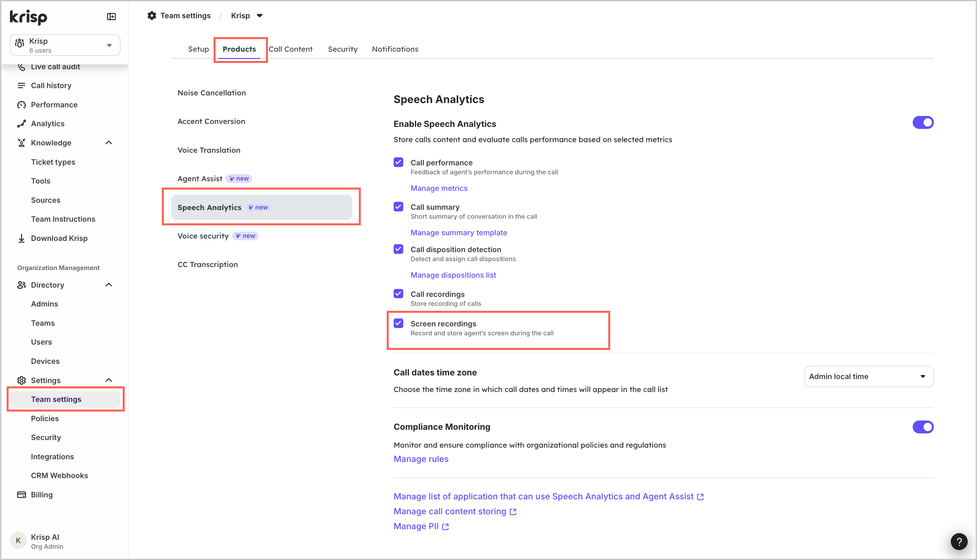The image size is (977, 560).
Task: Open Admins under Directory
Action: 44,304
